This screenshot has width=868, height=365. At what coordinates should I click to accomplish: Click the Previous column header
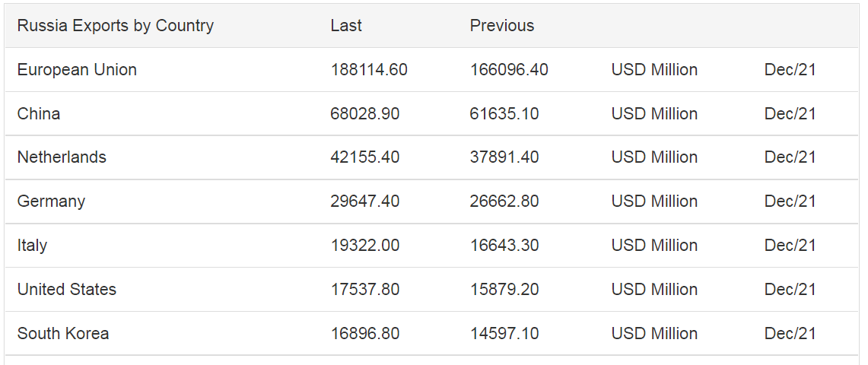[x=502, y=25]
